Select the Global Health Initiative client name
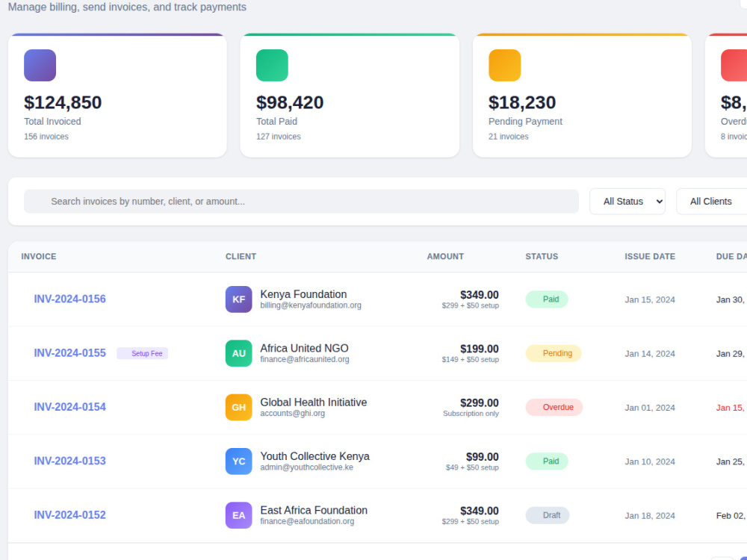The height and width of the screenshot is (560, 747). 314,402
